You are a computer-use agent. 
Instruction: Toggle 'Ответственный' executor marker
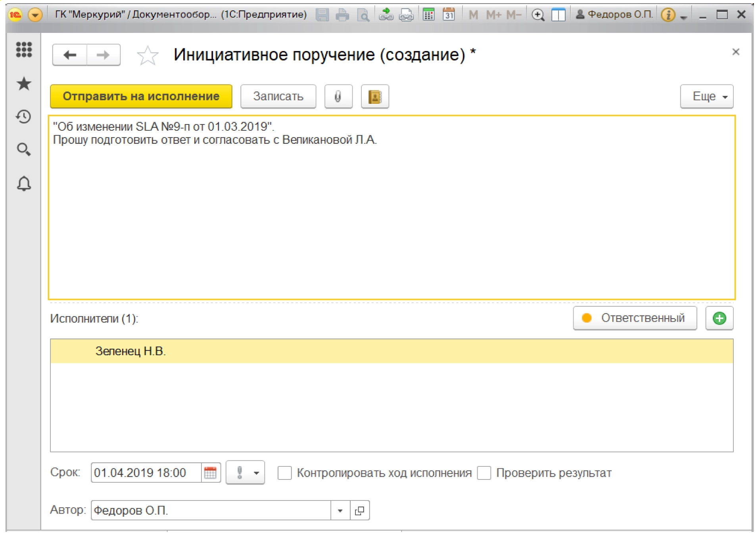pos(634,318)
